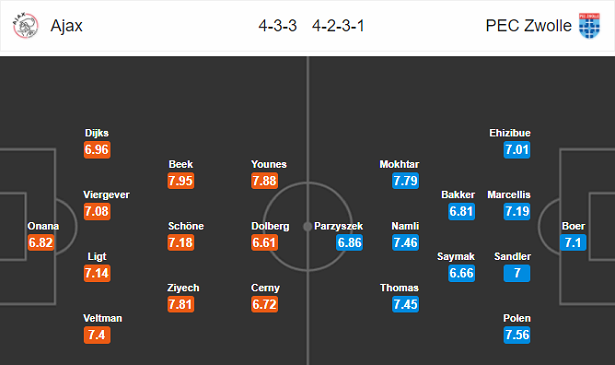This screenshot has height=365, width=615.
Task: Click the Schöne player name
Action: [x=186, y=226]
